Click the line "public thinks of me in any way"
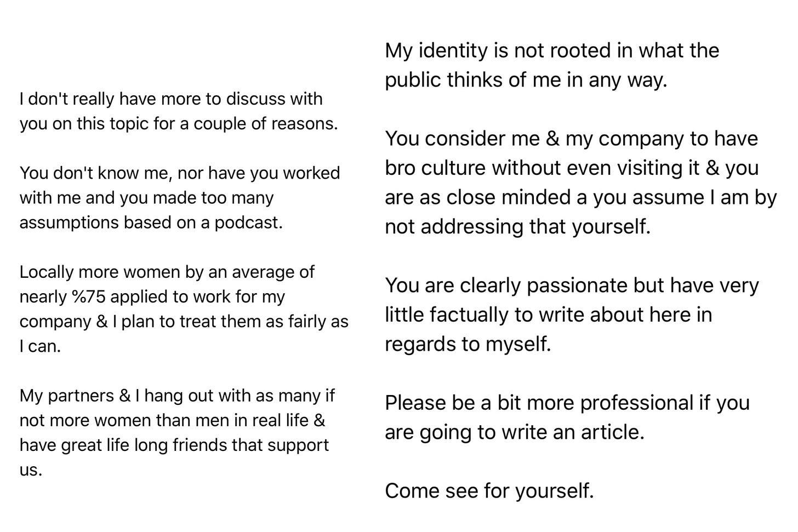This screenshot has height=532, width=798. (x=526, y=80)
